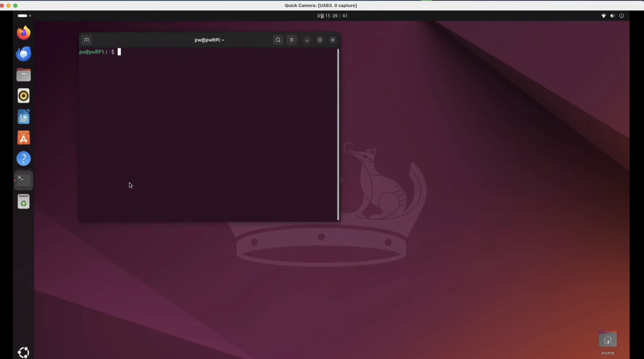Image resolution: width=644 pixels, height=359 pixels.
Task: Click the power icon in top bar
Action: tap(621, 16)
